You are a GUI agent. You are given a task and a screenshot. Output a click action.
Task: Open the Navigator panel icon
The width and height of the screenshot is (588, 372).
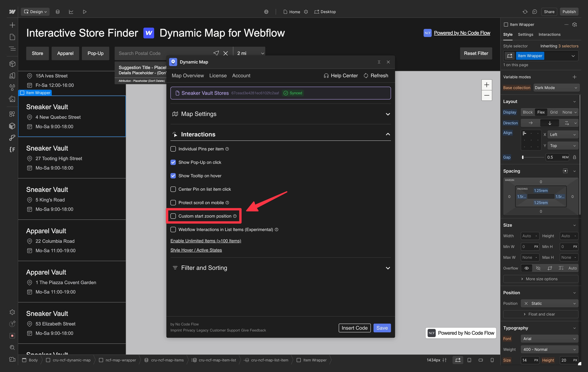click(x=12, y=49)
